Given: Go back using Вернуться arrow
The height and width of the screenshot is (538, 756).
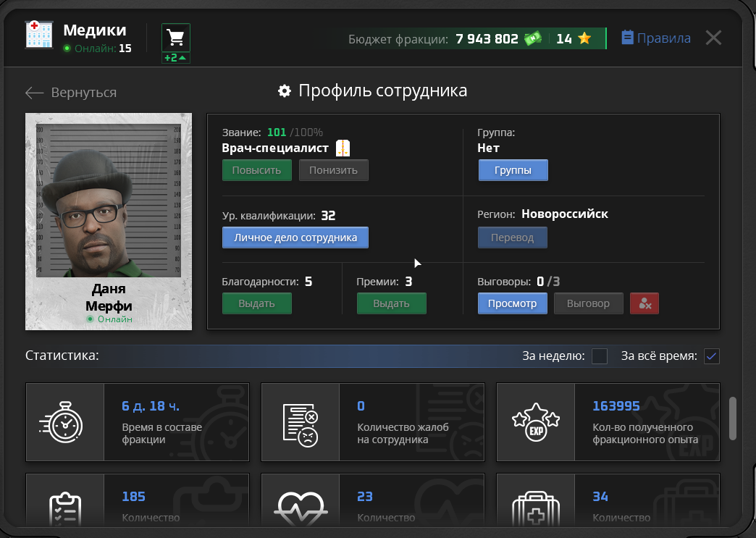Looking at the screenshot, I should click(x=70, y=93).
